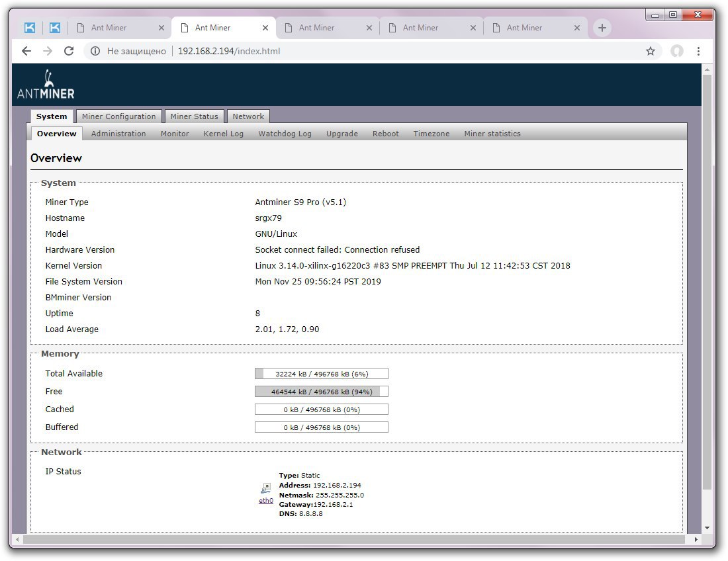The height and width of the screenshot is (561, 728).
Task: Click the hostname value 'srgx79'
Action: tap(268, 218)
